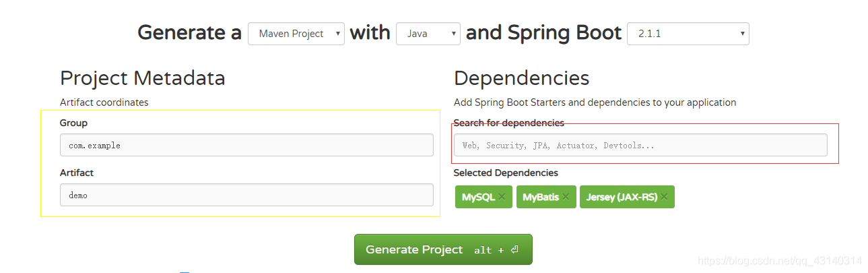
Task: Focus the Group input field
Action: [246, 145]
